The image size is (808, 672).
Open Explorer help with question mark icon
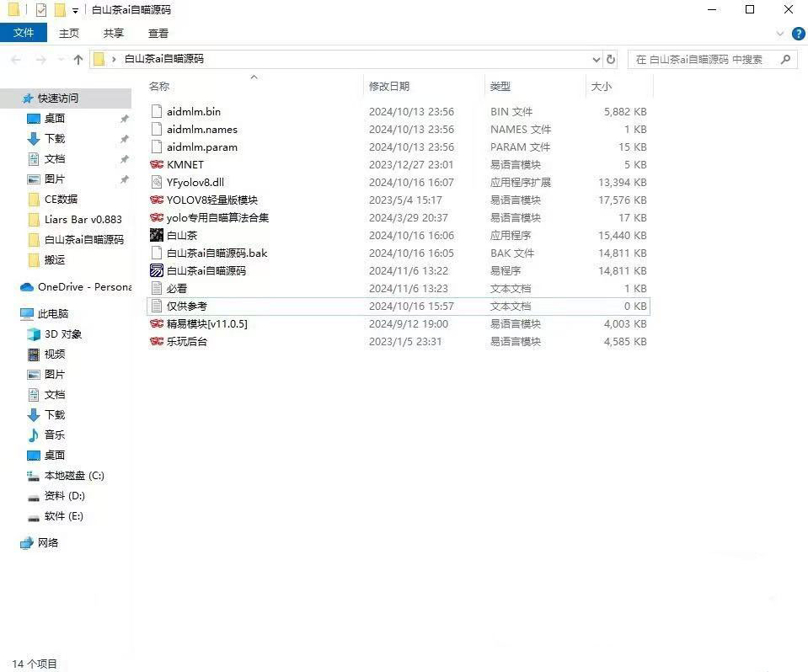coord(798,34)
